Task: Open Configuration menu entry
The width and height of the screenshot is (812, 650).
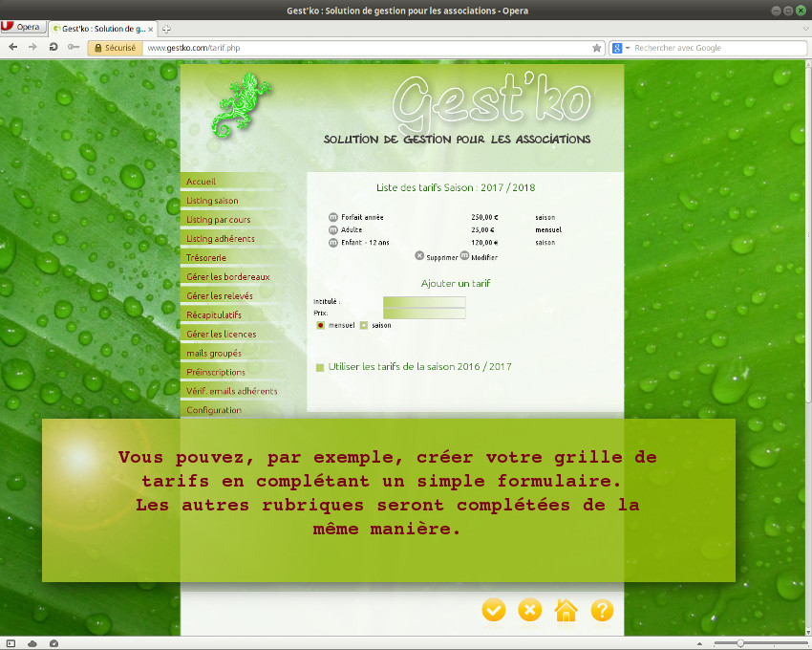Action: point(214,410)
